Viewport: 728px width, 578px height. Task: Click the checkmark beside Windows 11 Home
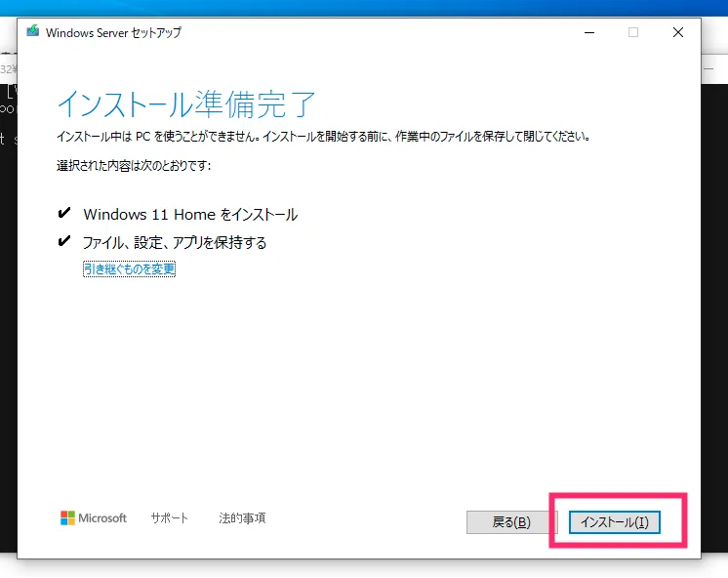tap(64, 213)
